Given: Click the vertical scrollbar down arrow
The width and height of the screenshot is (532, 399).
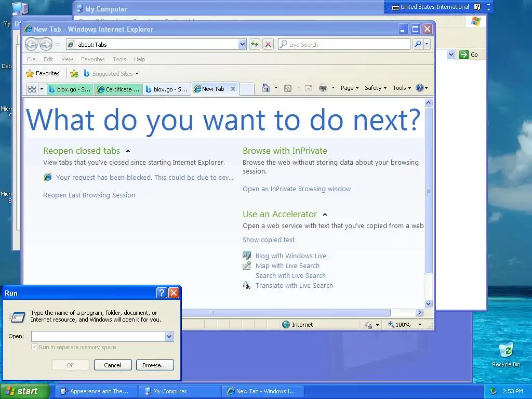Looking at the screenshot, I should pyautogui.click(x=428, y=303).
